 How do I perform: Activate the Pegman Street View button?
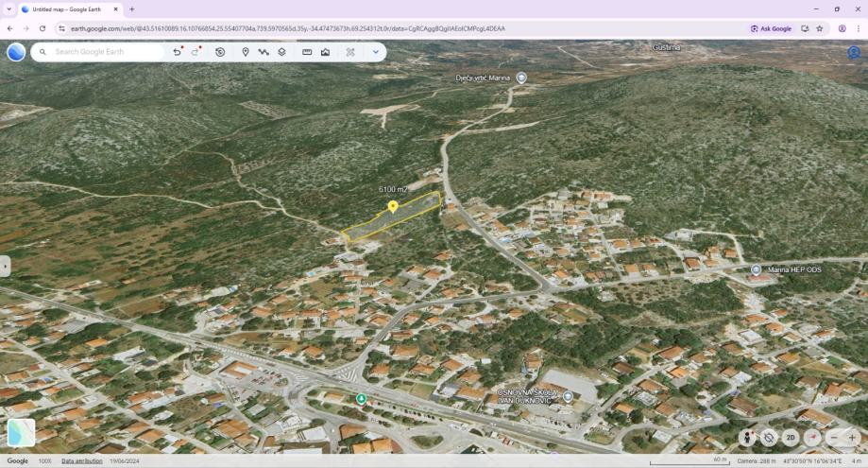[x=748, y=438]
